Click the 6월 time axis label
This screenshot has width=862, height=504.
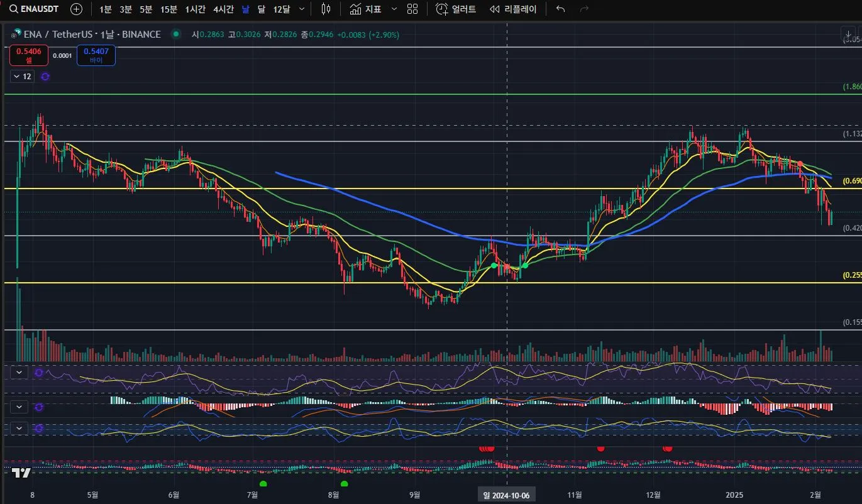click(174, 495)
